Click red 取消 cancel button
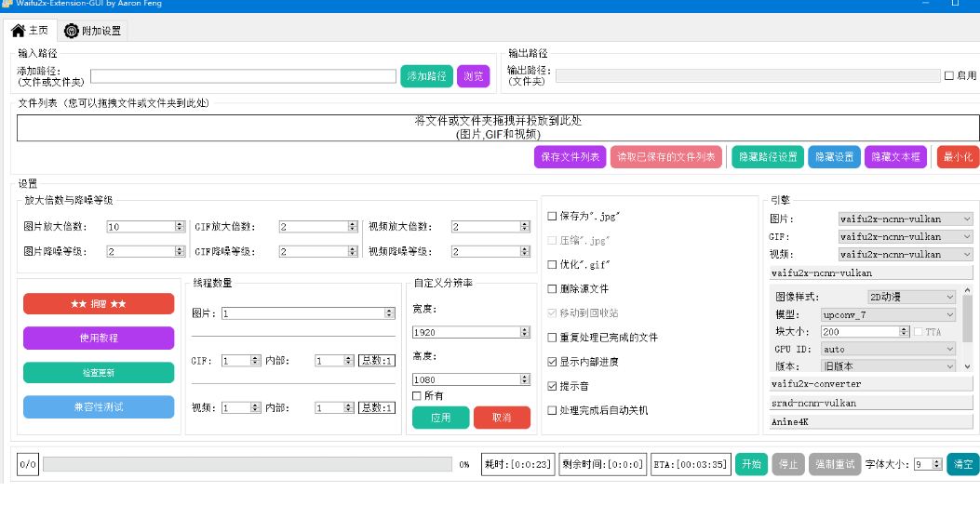980x505 pixels. pyautogui.click(x=502, y=418)
